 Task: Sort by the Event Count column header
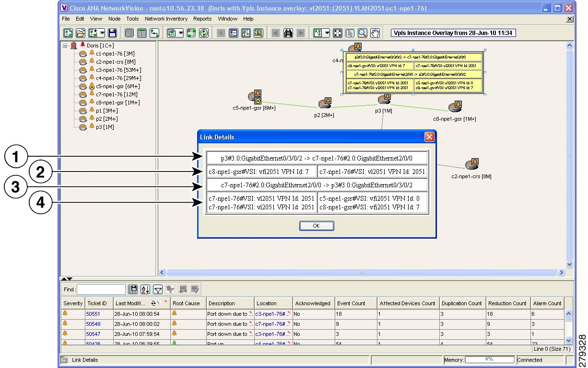(357, 303)
